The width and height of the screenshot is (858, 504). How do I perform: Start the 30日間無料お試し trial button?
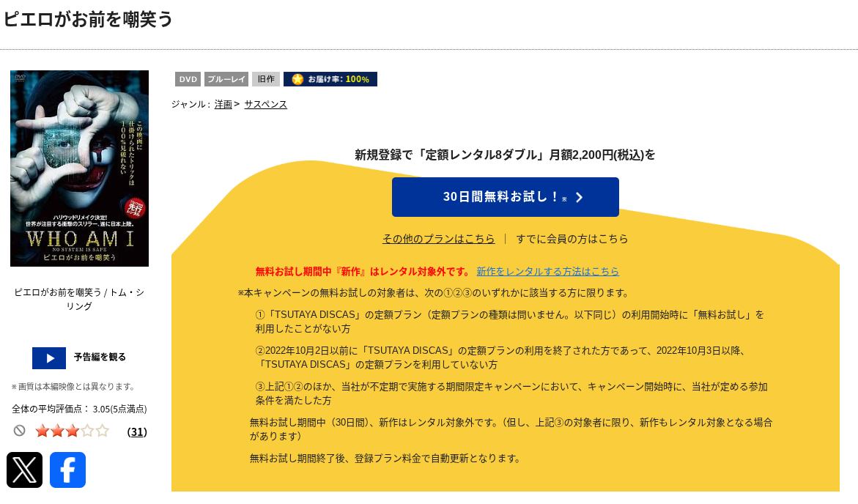click(x=505, y=197)
